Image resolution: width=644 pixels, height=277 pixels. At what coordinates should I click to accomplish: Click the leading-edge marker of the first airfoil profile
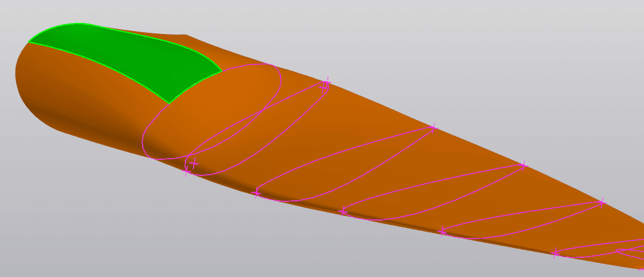[187, 172]
